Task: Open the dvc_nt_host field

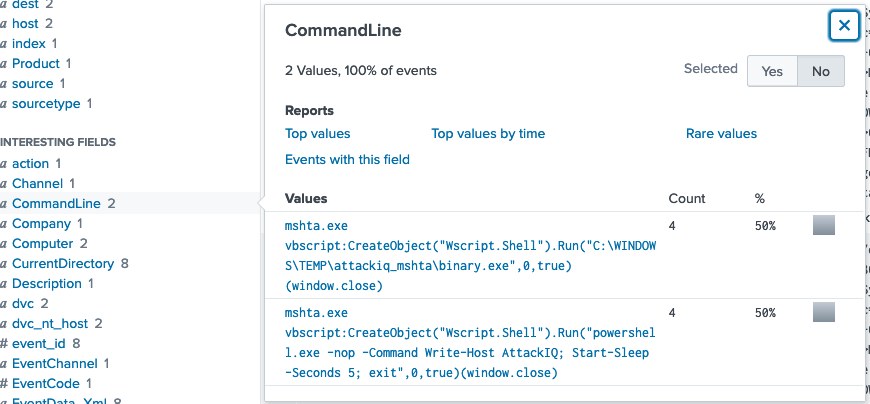Action: (52, 323)
